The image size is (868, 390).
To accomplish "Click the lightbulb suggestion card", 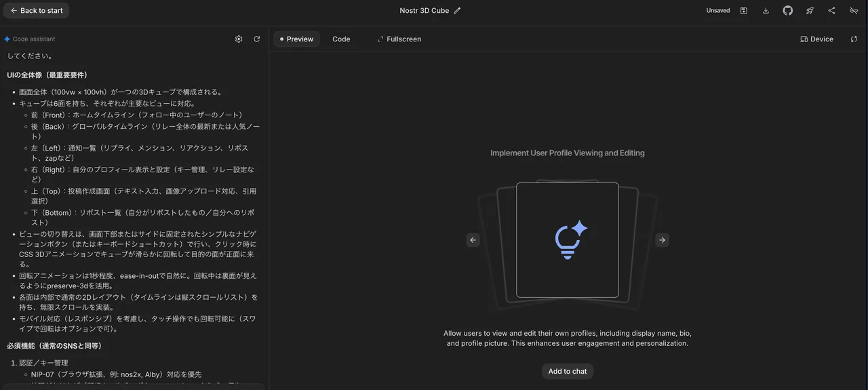I will pyautogui.click(x=568, y=240).
